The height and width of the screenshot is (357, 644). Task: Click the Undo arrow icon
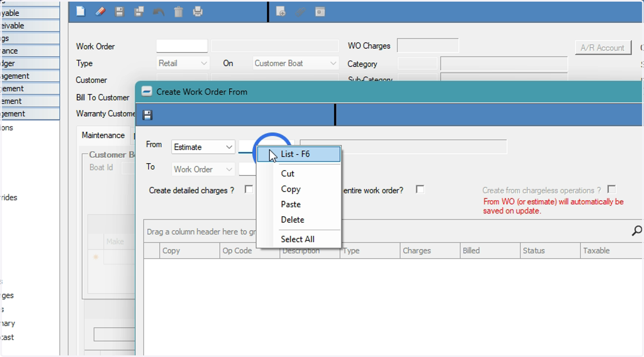coord(158,11)
